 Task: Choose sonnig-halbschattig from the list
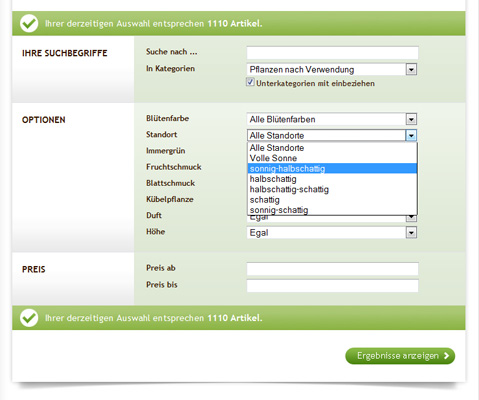332,169
